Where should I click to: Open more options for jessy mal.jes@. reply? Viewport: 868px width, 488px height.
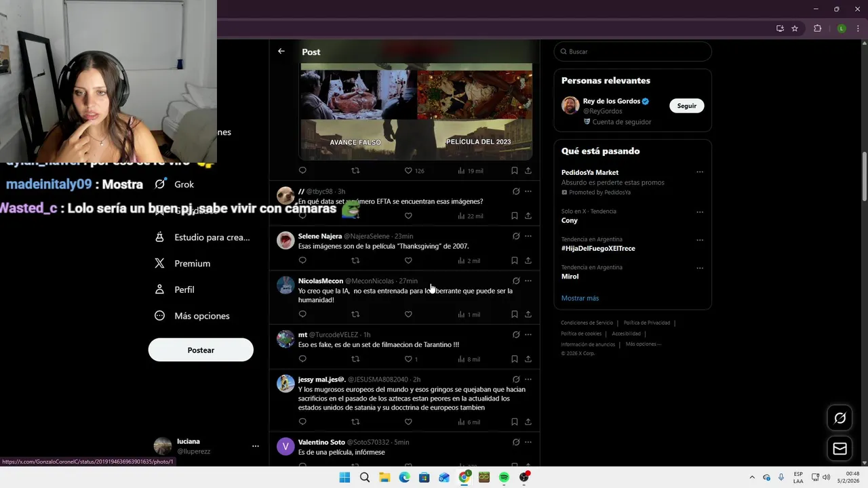528,380
